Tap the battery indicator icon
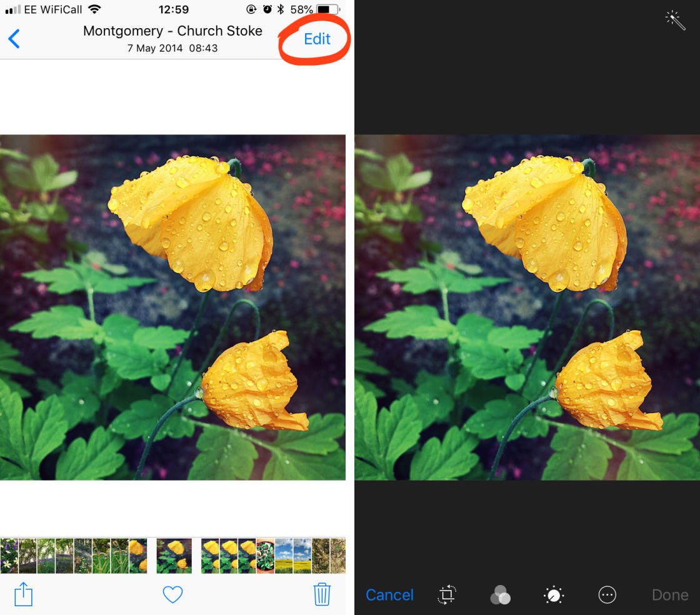The width and height of the screenshot is (700, 615). tap(329, 9)
